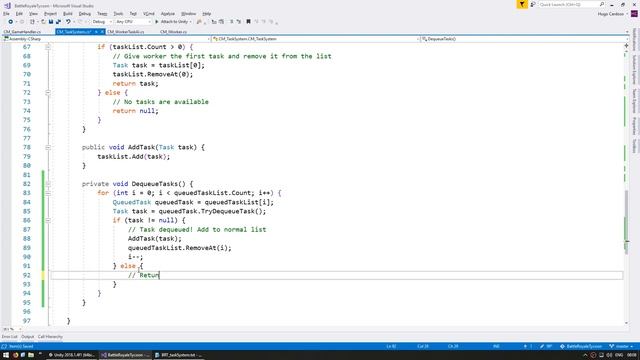This screenshot has height=360, width=640.
Task: Open the CM_TaskSystem class navigation dropdown
Action: 316,39
